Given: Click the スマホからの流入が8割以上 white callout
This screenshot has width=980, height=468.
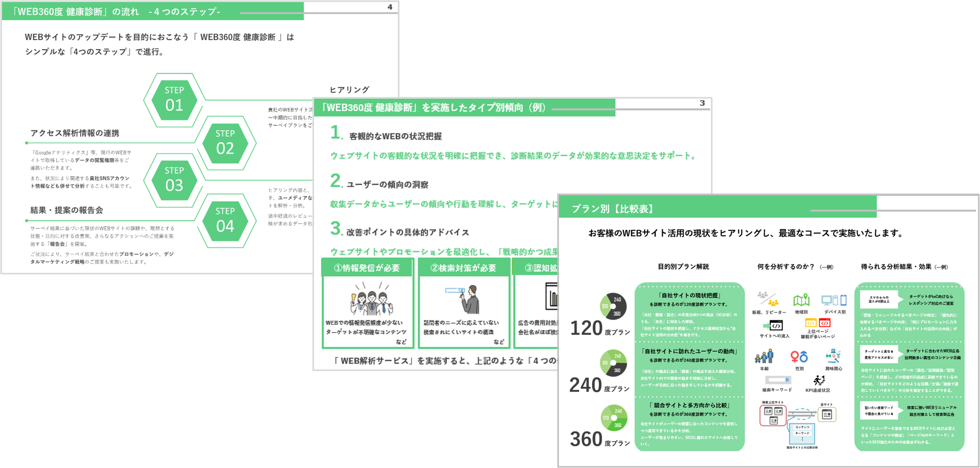Looking at the screenshot, I should point(880,300).
